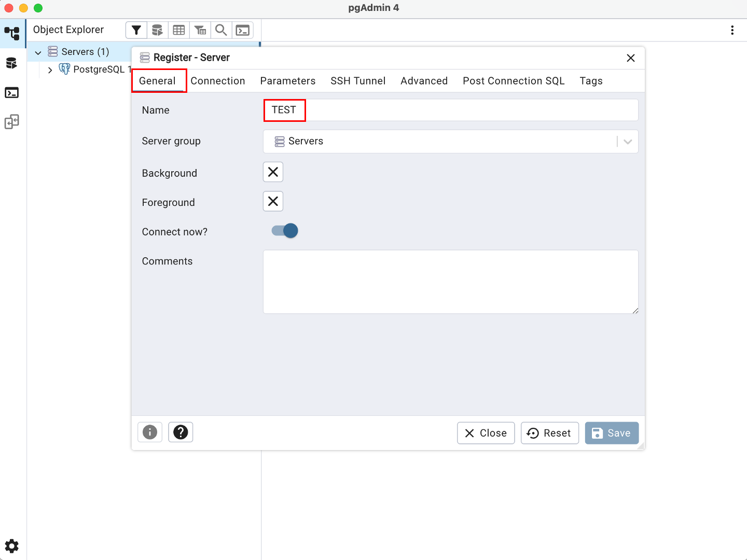Screen dimensions: 747x560
Task: Switch to the Parameters tab
Action: click(x=288, y=81)
